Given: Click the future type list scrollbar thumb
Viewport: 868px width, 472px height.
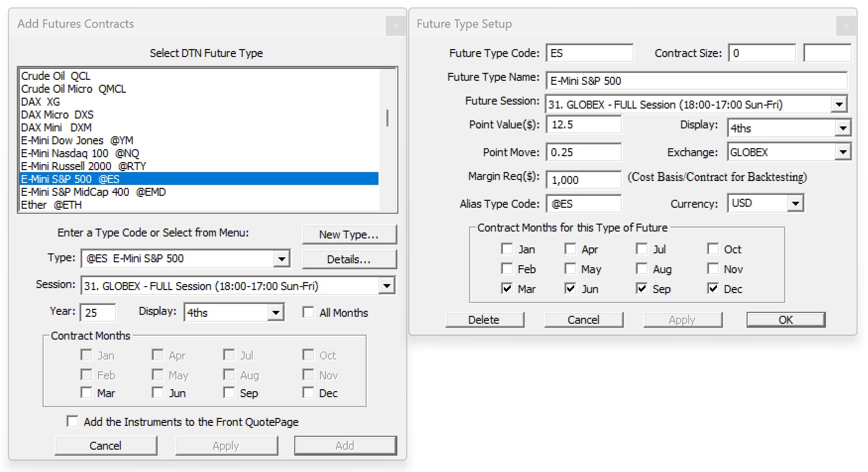Looking at the screenshot, I should (x=387, y=118).
